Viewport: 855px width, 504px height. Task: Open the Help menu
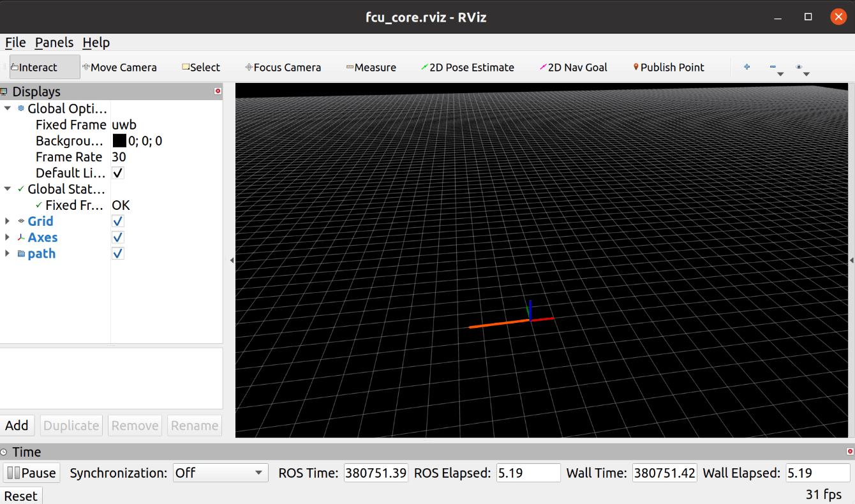pyautogui.click(x=96, y=43)
